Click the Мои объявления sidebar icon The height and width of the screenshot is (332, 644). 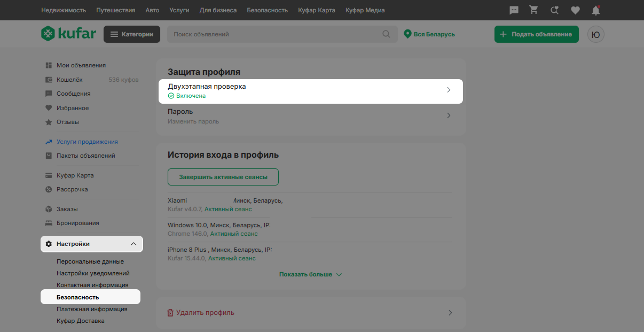tap(49, 65)
